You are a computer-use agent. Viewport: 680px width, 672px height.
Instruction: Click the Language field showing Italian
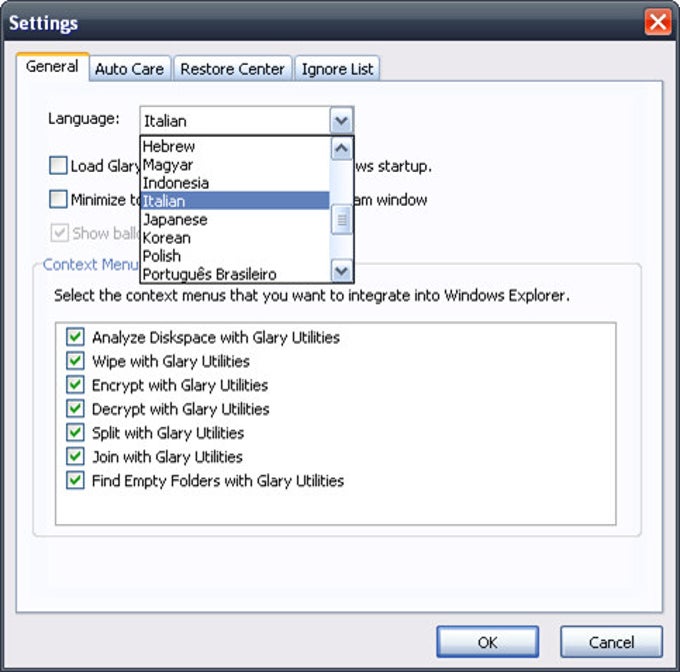click(x=235, y=121)
